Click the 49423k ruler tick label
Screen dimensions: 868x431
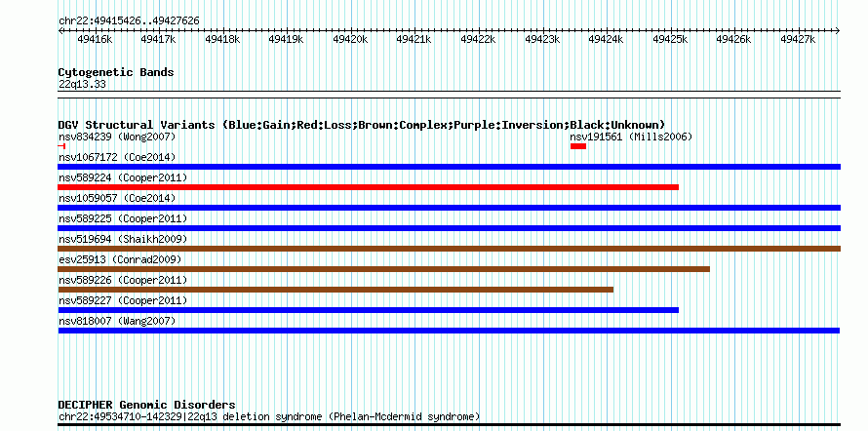(x=542, y=39)
